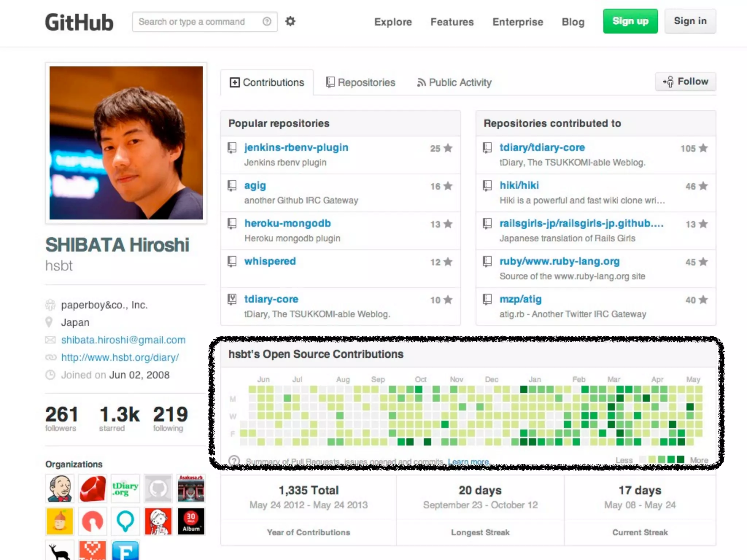Open the jenkins-rbenv-plugin repository link

click(x=296, y=147)
